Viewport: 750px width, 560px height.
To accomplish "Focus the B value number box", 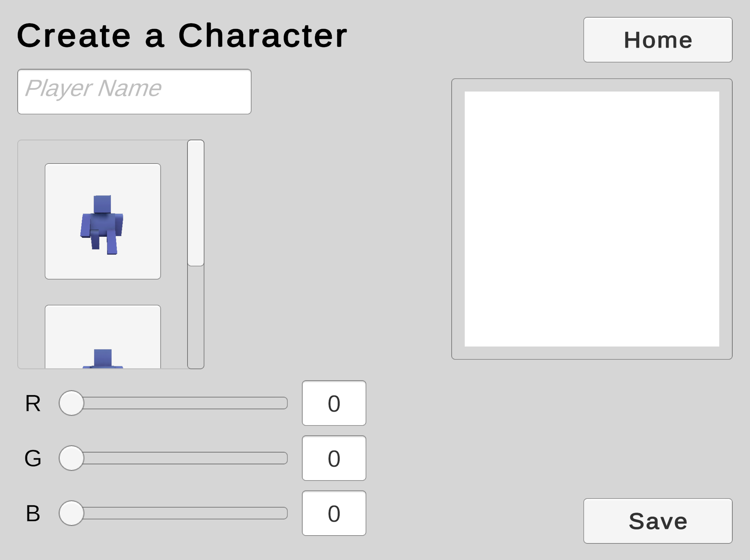I will (334, 513).
